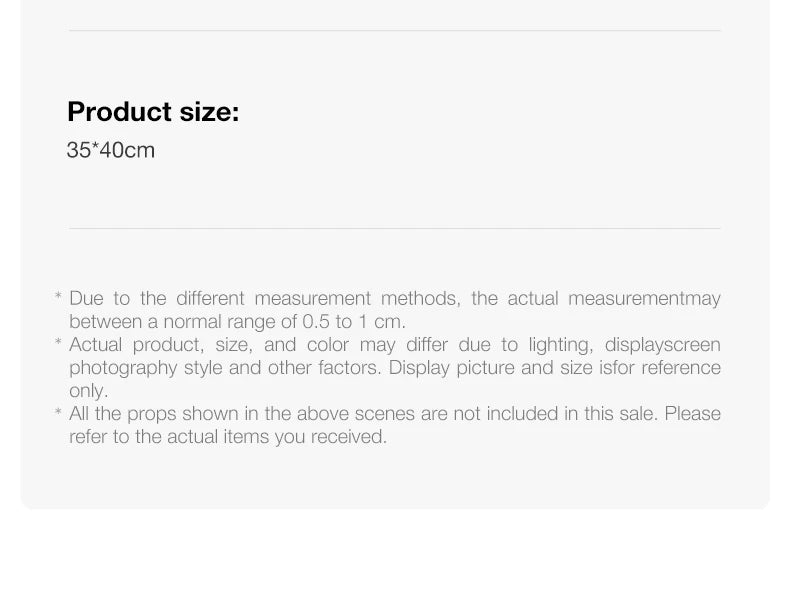Click the asterisk before "Due to the different"
The image size is (790, 611).
58,298
